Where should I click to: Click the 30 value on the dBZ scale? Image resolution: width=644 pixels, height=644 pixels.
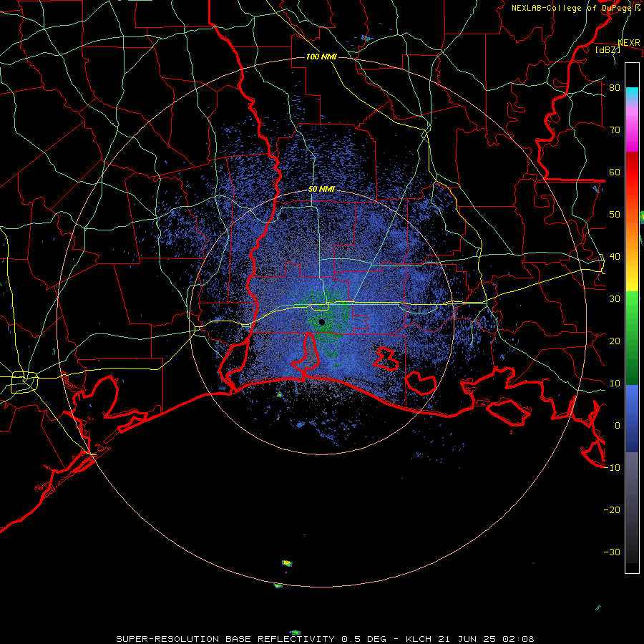[615, 298]
